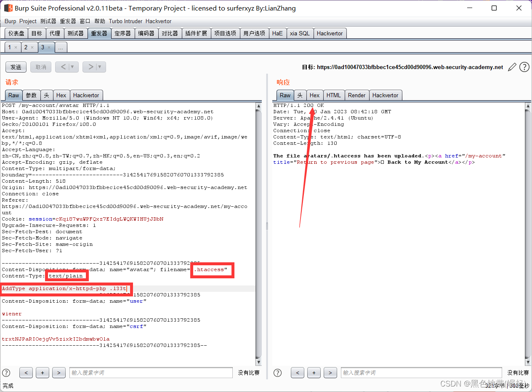The image size is (532, 392).
Task: Switch to the 编码器 decoder tab
Action: 146,33
